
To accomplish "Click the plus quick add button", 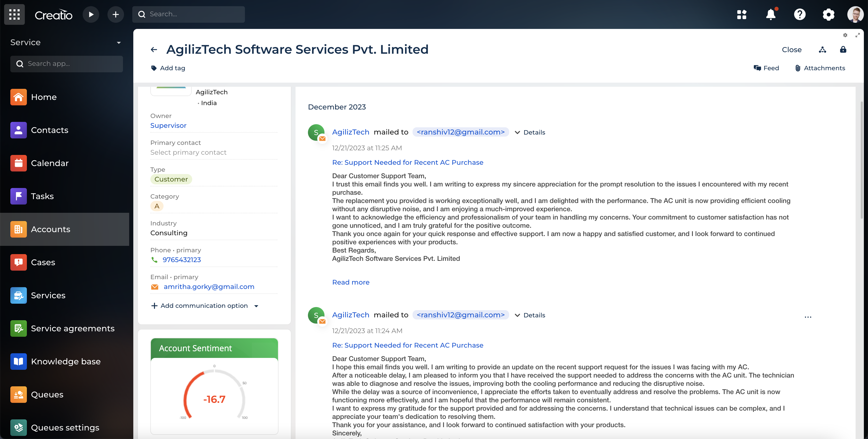I will click(x=115, y=14).
